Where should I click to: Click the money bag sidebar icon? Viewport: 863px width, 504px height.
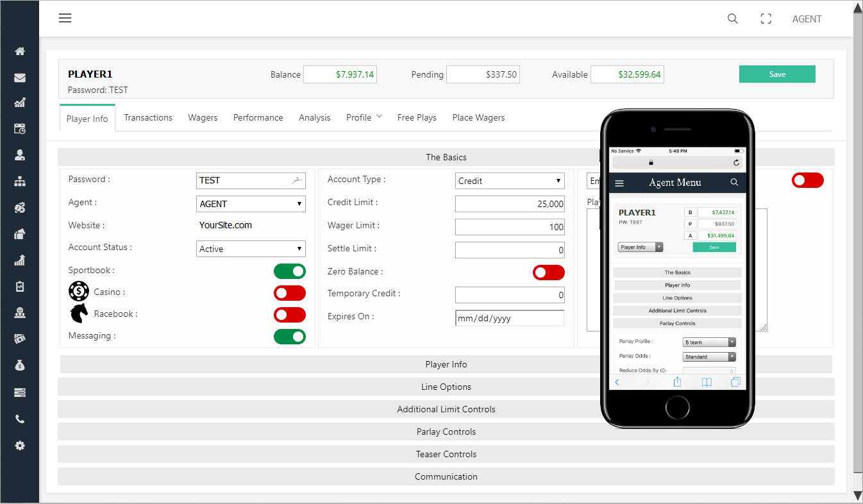point(20,365)
